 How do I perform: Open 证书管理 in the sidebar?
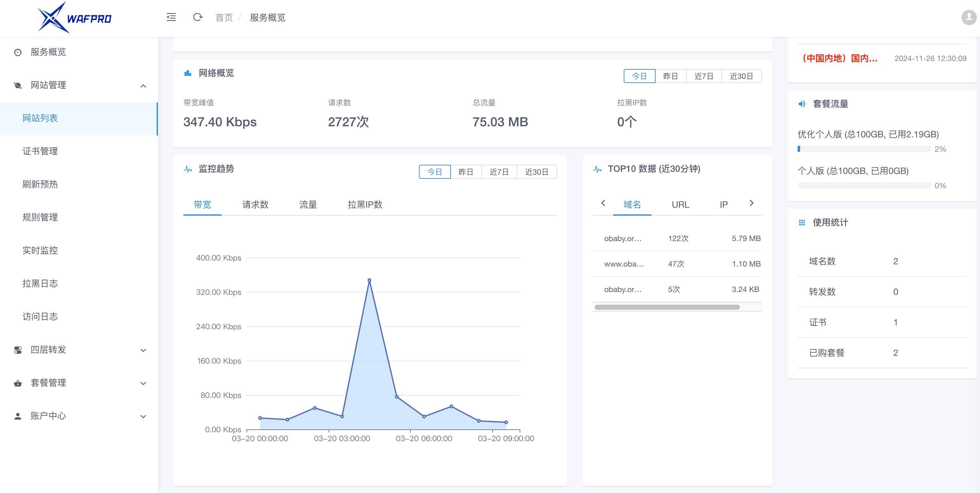(x=40, y=151)
